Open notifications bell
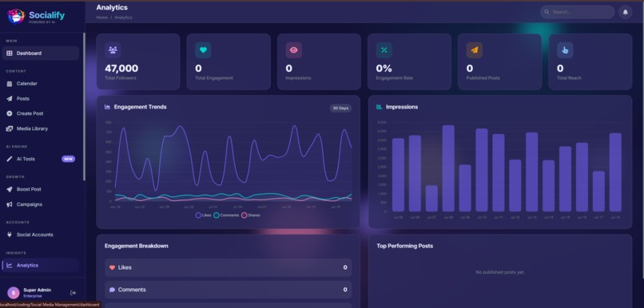Image resolution: width=644 pixels, height=308 pixels. (x=625, y=12)
